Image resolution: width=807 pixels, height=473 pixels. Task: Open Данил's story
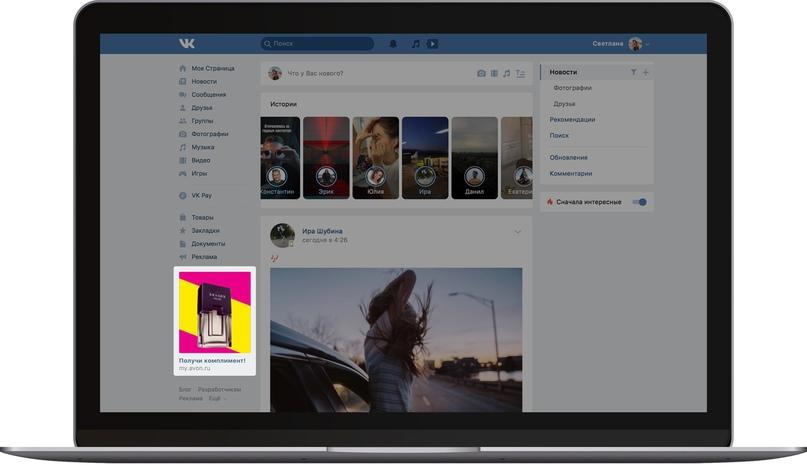tap(474, 157)
